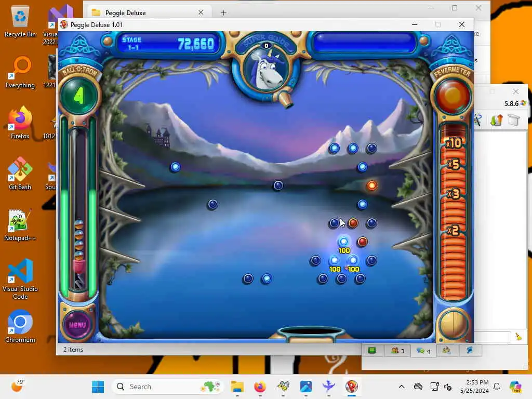This screenshot has width=532, height=399.
Task: Click the 2 items status text
Action: [73, 350]
